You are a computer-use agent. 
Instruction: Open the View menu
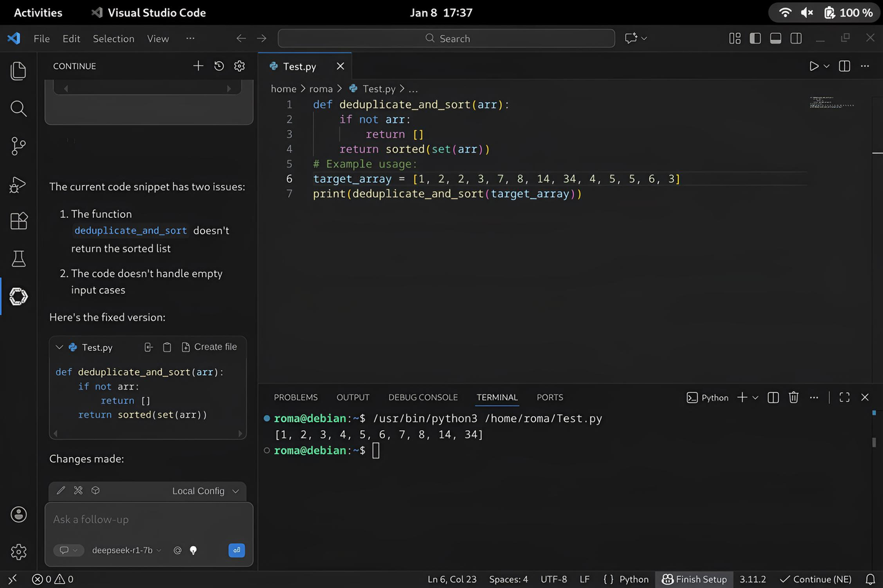click(158, 39)
